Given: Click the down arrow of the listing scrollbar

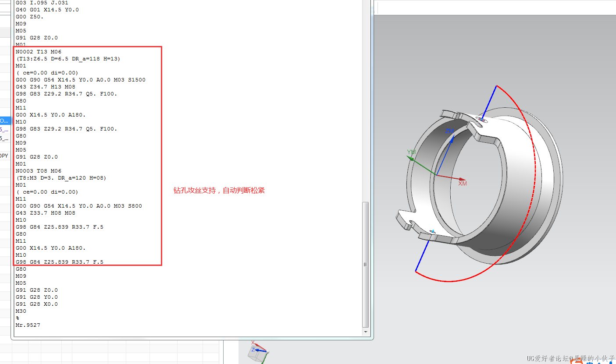Looking at the screenshot, I should 366,332.
